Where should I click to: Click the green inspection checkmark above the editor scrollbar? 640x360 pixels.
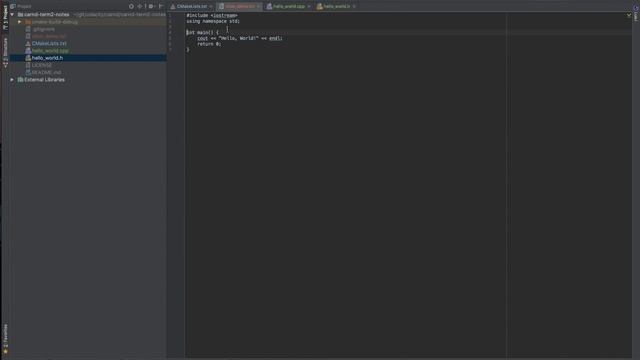[x=629, y=15]
